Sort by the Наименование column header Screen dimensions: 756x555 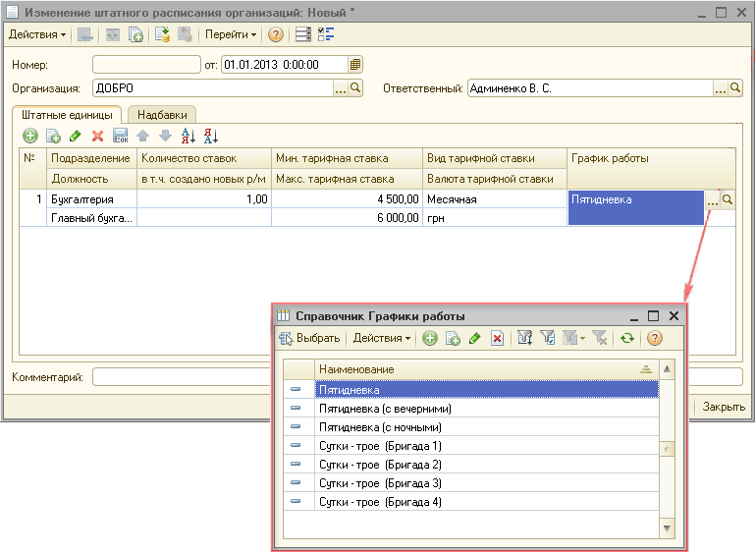pyautogui.click(x=486, y=369)
